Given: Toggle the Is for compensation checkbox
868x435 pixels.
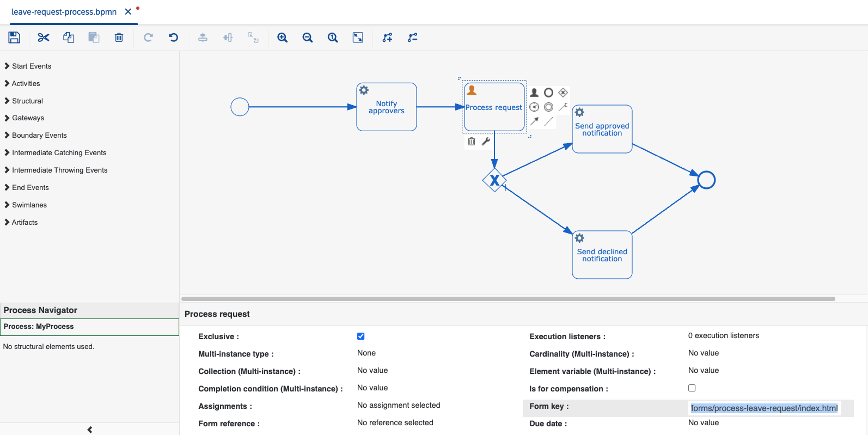Looking at the screenshot, I should click(x=692, y=388).
